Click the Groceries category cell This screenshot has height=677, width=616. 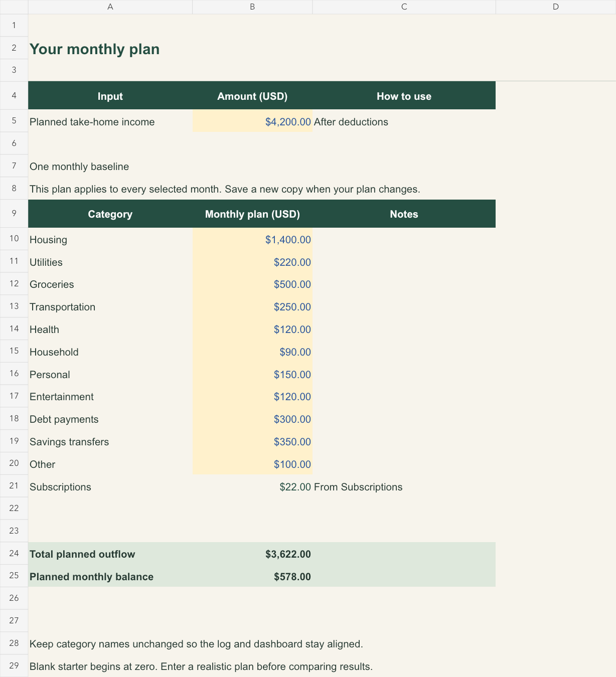(x=110, y=284)
